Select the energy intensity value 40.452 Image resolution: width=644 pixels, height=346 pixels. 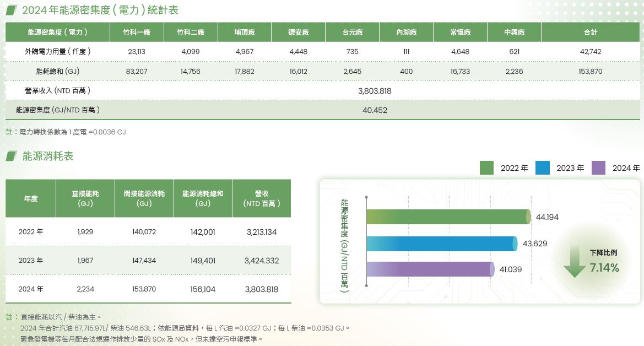pos(375,110)
